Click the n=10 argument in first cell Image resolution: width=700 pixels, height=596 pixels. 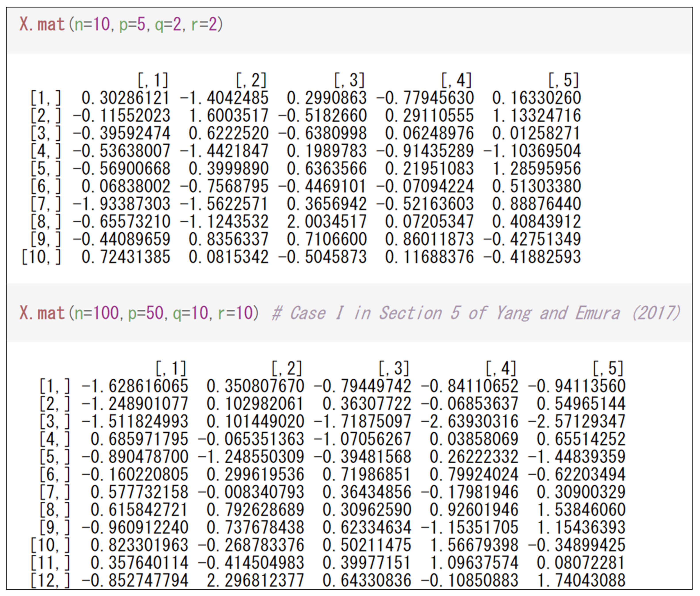point(92,25)
